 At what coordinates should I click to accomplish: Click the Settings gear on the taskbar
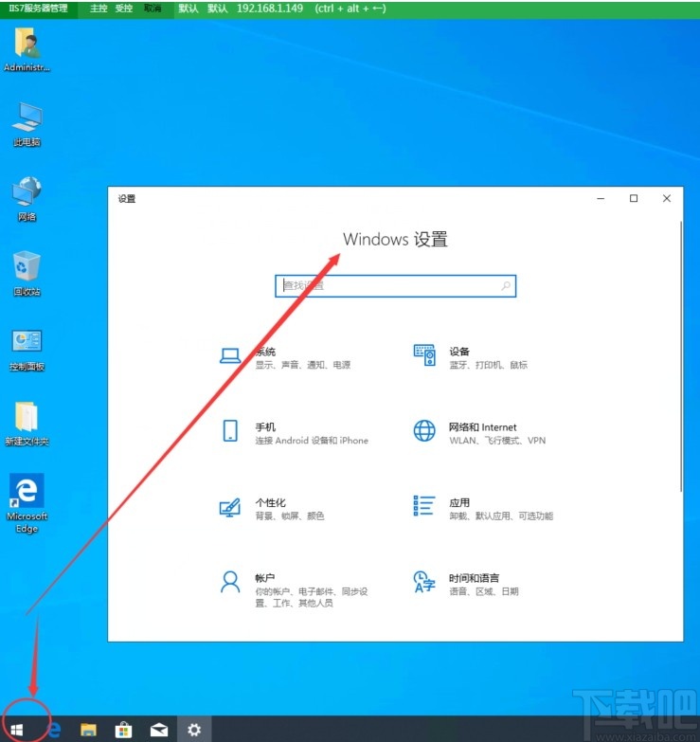click(194, 730)
